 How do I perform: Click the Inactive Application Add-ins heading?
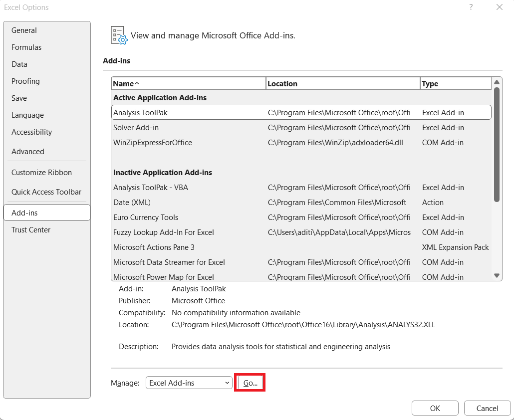pos(163,172)
